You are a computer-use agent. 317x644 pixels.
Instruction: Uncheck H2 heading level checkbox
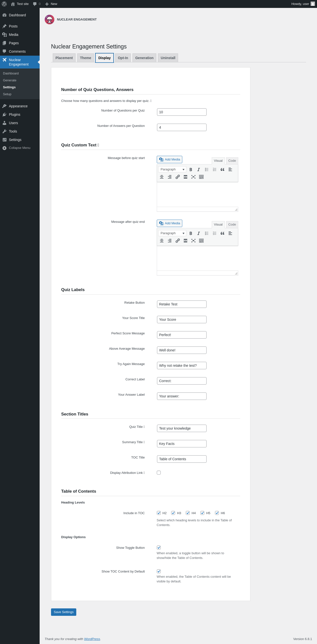click(x=159, y=513)
